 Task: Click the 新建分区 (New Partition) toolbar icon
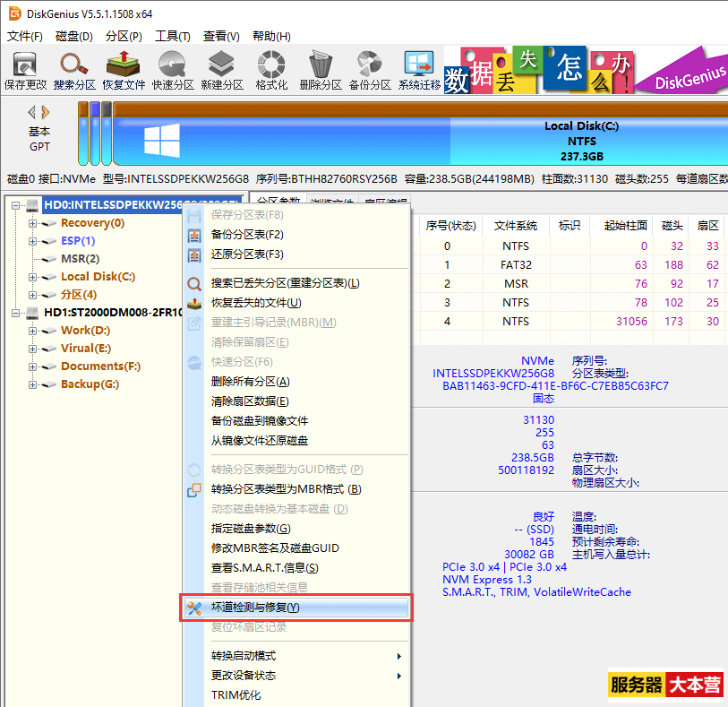point(221,71)
